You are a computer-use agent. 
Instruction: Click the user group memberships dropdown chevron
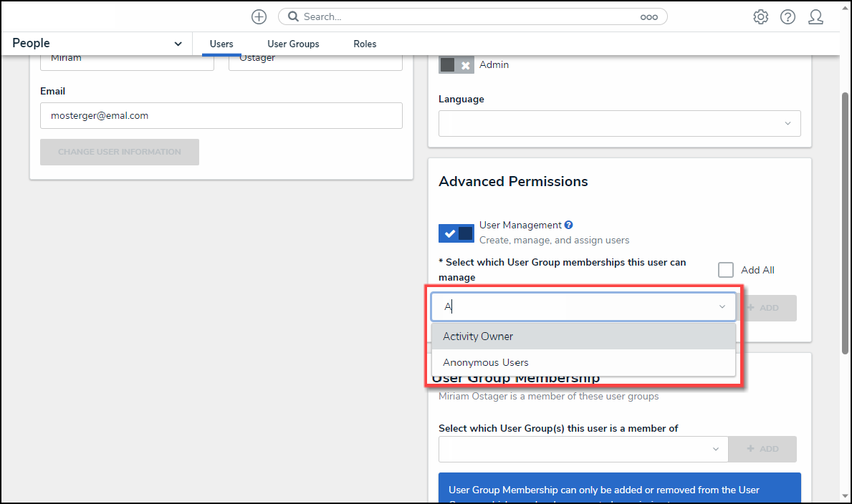(x=722, y=307)
